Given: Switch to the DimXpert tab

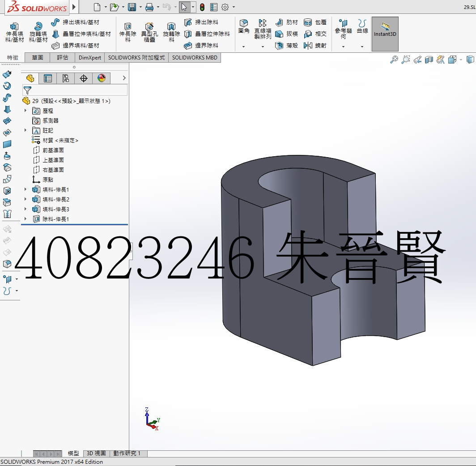Looking at the screenshot, I should point(90,57).
